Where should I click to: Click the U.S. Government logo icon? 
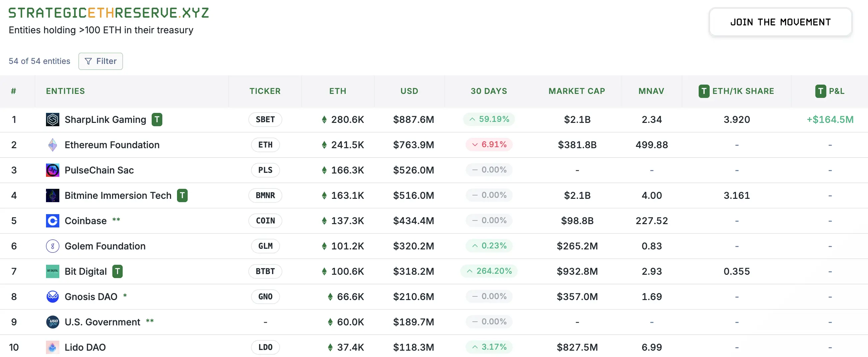(53, 322)
